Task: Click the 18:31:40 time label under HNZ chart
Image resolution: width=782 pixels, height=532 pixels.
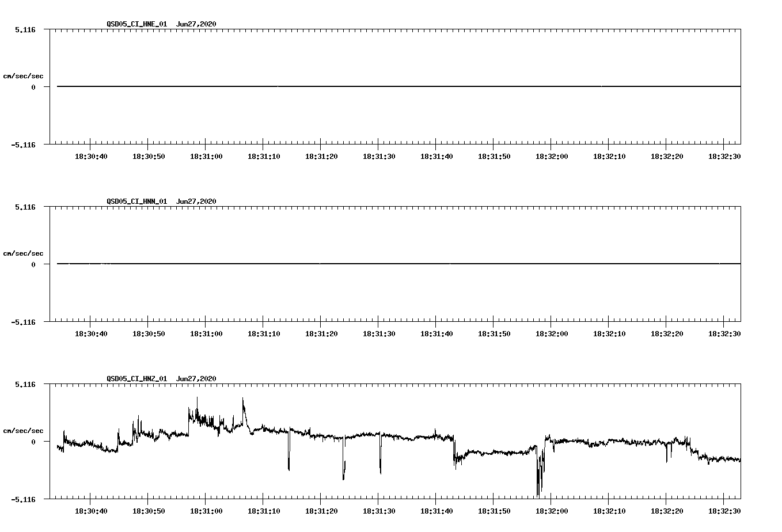Action: tap(436, 511)
